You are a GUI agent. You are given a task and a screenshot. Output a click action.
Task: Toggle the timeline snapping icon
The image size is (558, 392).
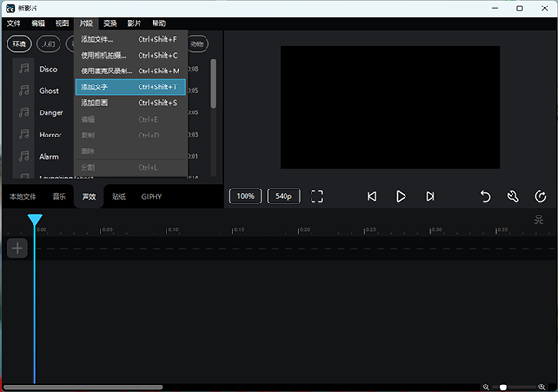click(538, 219)
